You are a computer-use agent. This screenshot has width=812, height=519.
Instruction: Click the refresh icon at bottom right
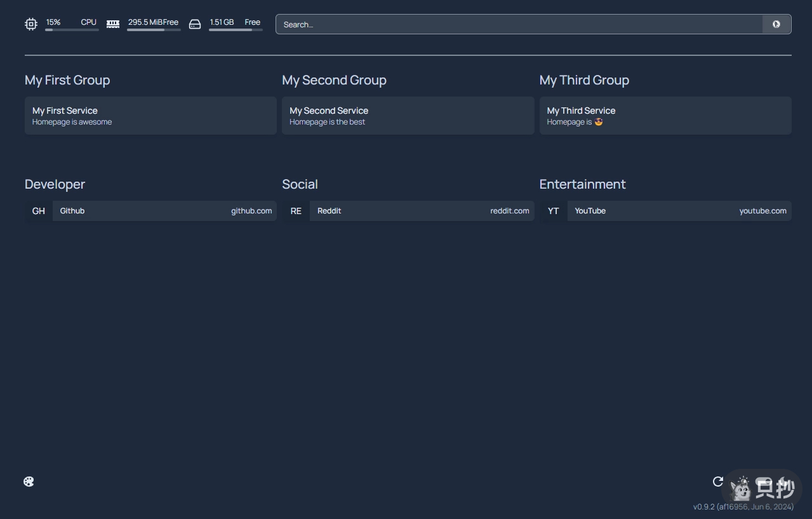pos(718,482)
